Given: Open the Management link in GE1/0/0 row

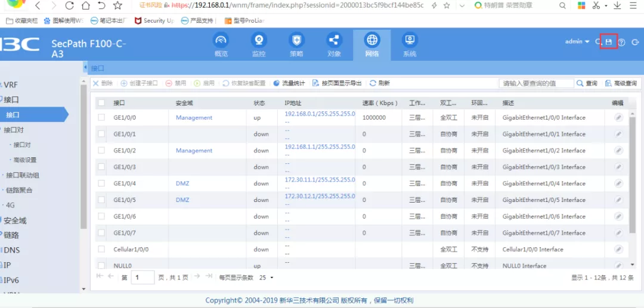Looking at the screenshot, I should pos(194,118).
